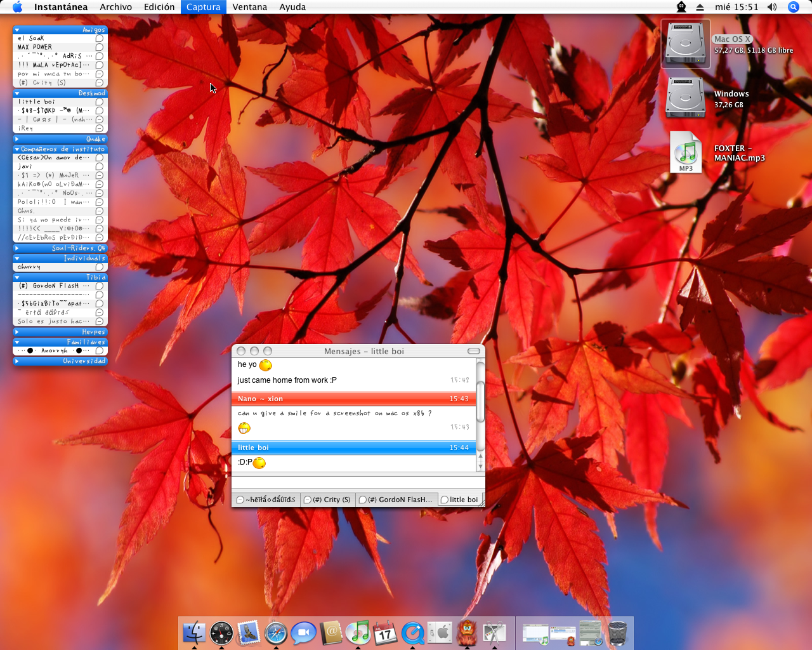812x650 pixels.
Task: Click status bubble beside MAX POWER contact
Action: pos(100,47)
